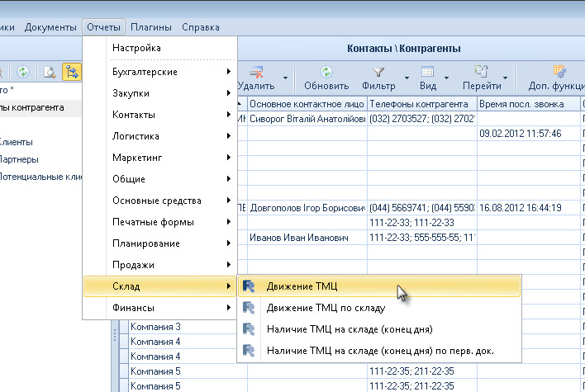Click the Обновить refresh icon in Контрагенты toolbar

coord(326,72)
